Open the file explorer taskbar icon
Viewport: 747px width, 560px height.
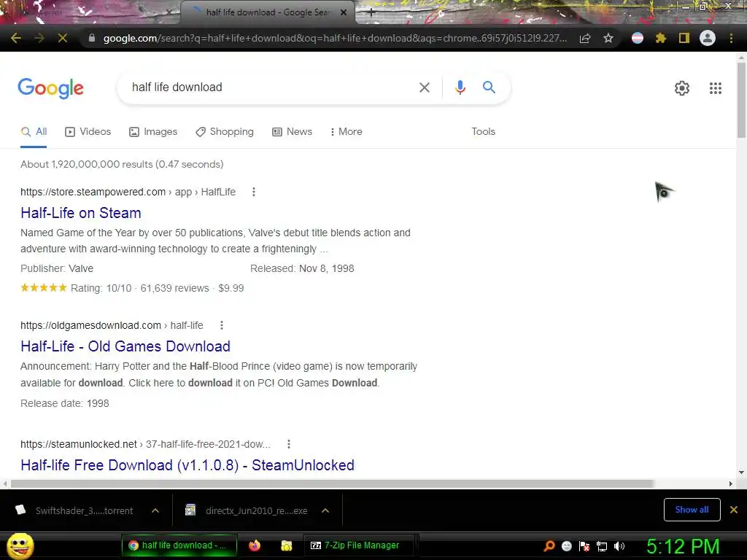pyautogui.click(x=286, y=545)
